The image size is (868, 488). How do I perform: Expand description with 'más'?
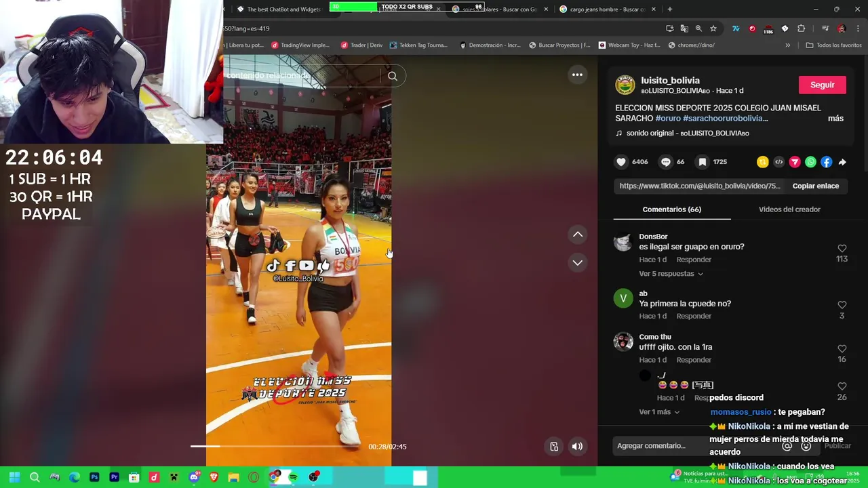coord(835,119)
